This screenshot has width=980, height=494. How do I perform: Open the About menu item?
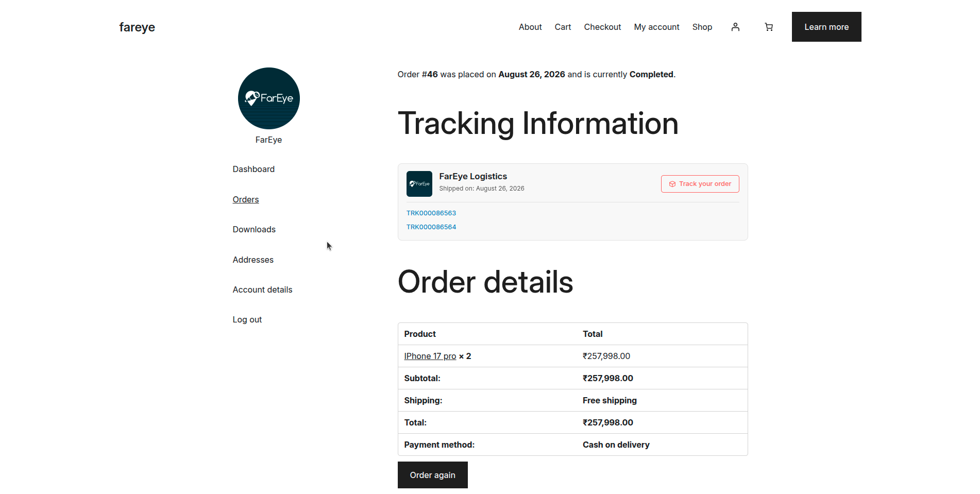pyautogui.click(x=530, y=27)
